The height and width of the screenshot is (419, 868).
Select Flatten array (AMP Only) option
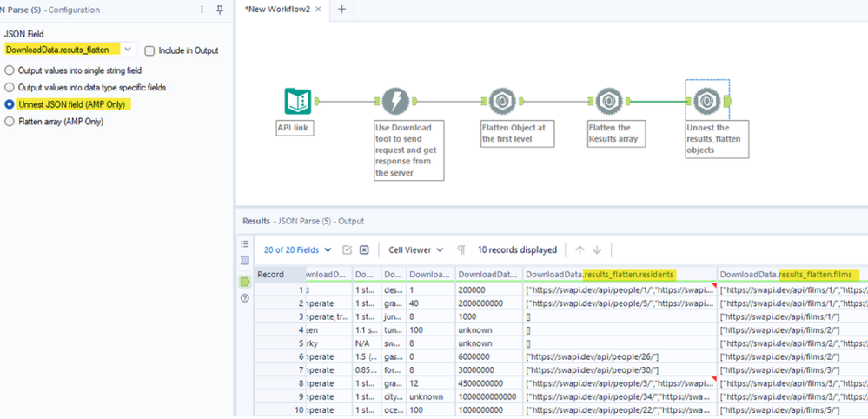click(10, 122)
